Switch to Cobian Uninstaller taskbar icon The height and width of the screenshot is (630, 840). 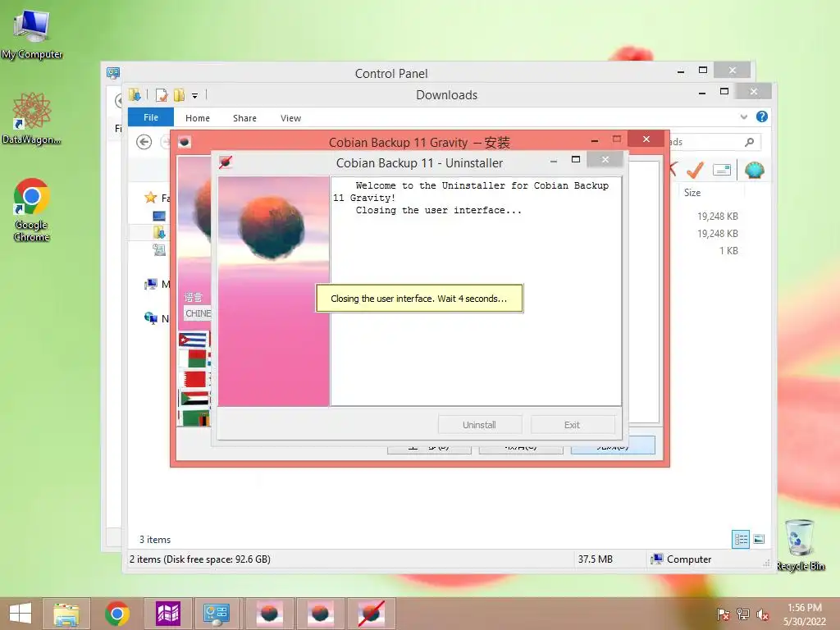(x=372, y=614)
